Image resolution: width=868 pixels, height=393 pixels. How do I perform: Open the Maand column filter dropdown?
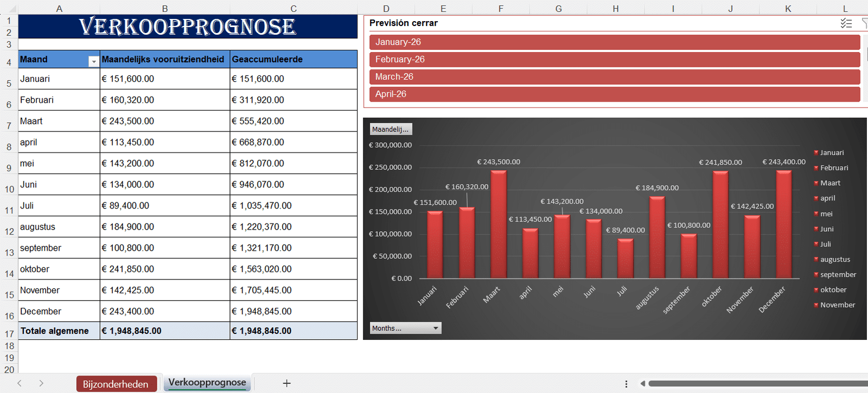click(x=93, y=62)
